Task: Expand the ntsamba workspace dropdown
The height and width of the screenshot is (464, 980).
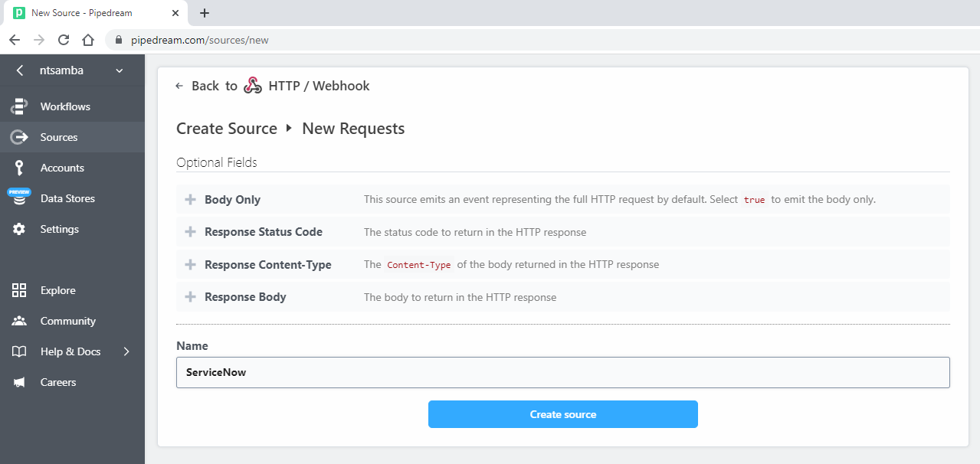Action: coord(119,70)
